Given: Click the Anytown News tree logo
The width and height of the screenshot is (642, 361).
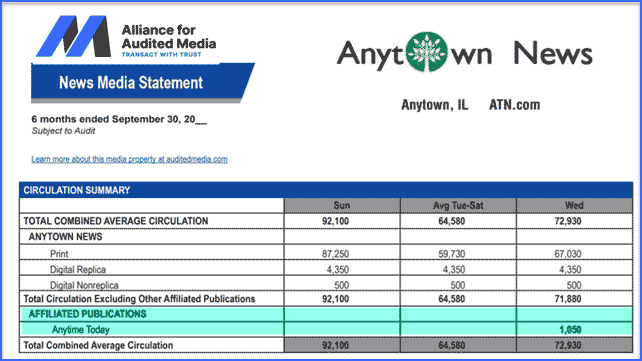Looking at the screenshot, I should [x=427, y=52].
